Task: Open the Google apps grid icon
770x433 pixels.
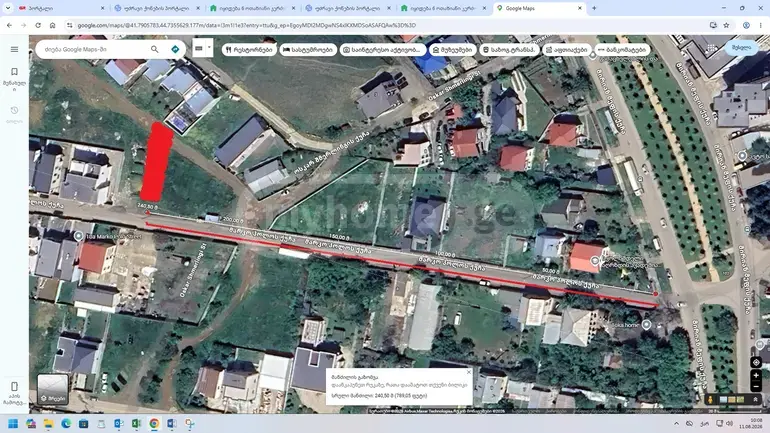Action: (712, 48)
